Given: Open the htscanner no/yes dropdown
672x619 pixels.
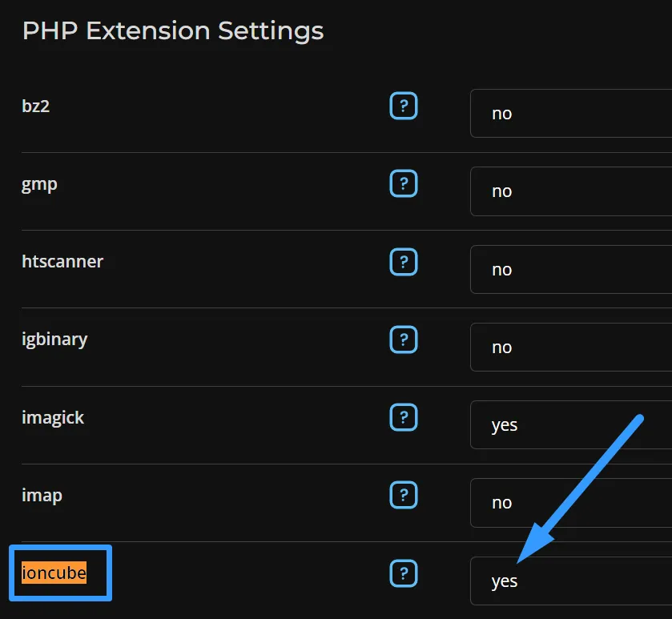Looking at the screenshot, I should [x=570, y=270].
